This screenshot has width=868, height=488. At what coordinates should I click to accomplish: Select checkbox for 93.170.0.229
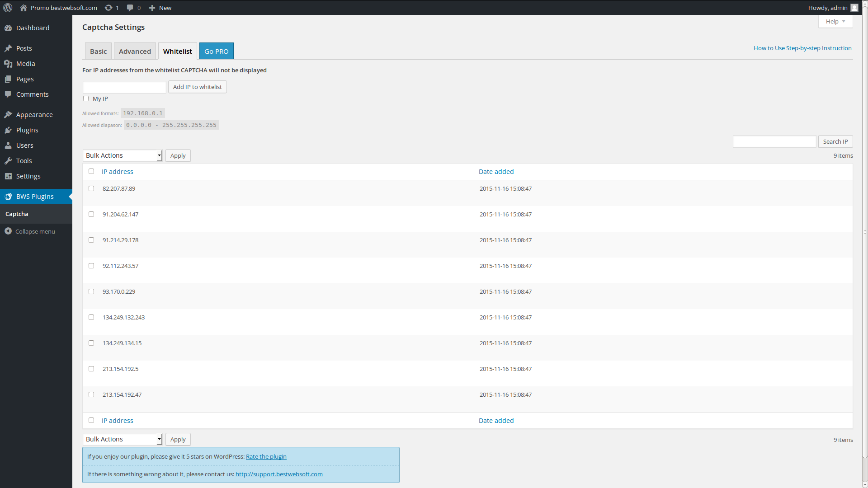91,291
